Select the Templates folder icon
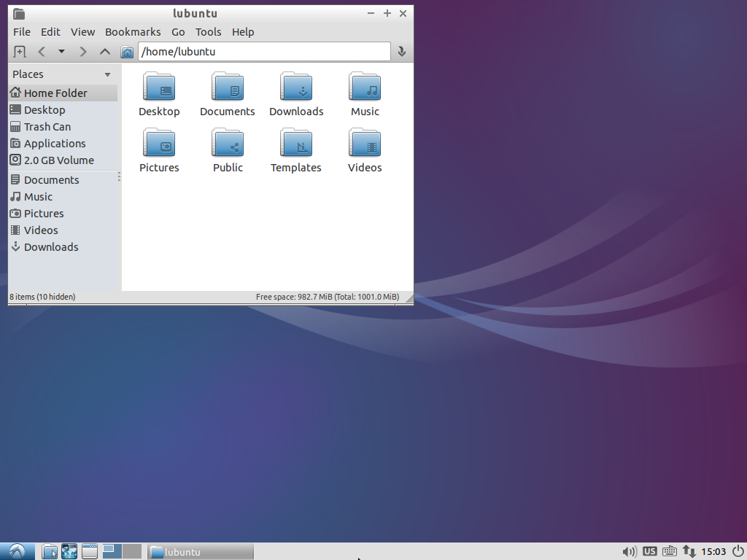 pos(296,143)
